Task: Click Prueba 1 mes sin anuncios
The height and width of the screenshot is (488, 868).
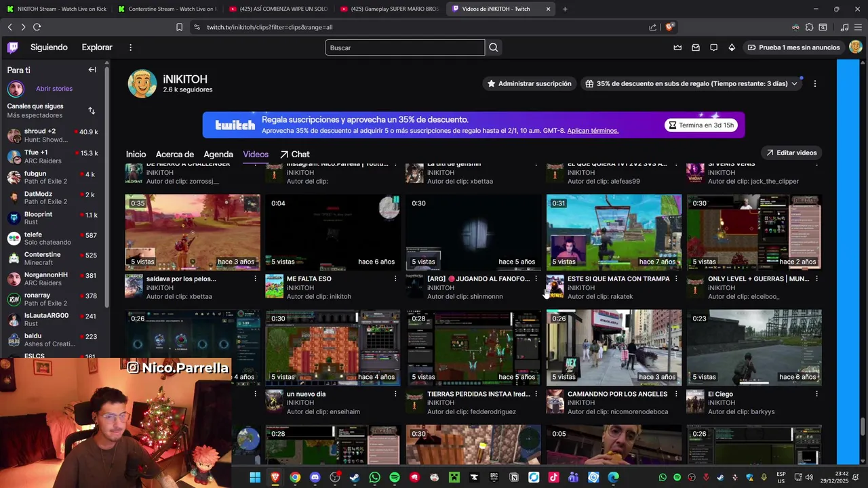Action: (x=793, y=47)
